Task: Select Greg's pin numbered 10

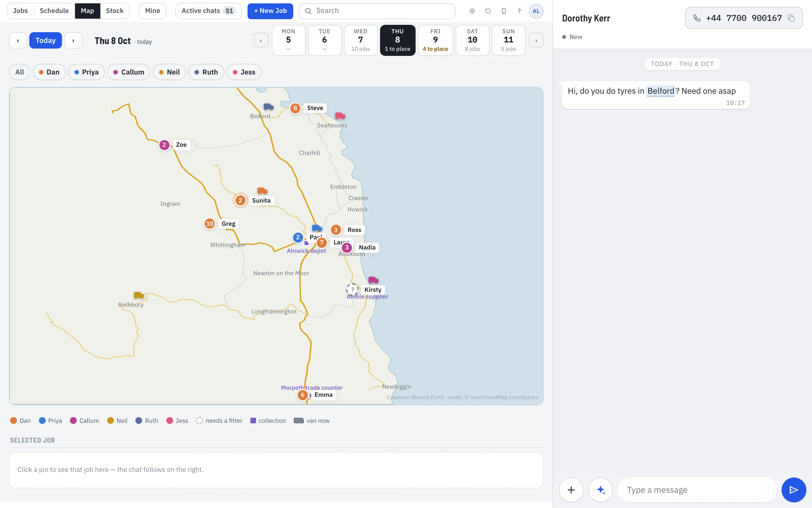Action: [210, 224]
